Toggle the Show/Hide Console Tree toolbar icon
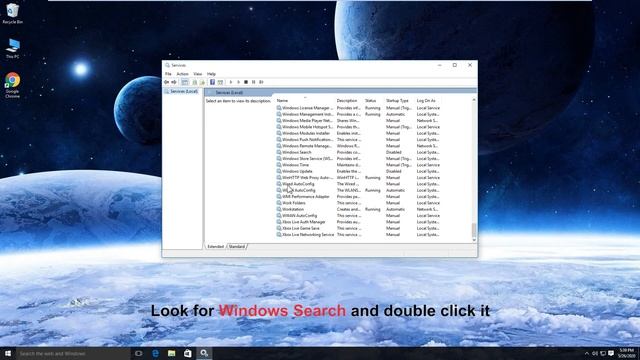The image size is (640, 360). (185, 82)
